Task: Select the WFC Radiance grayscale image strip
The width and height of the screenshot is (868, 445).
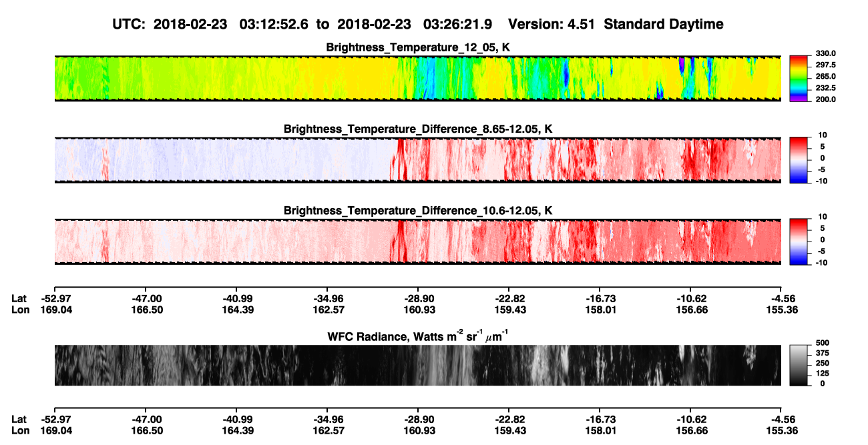Action: click(x=417, y=366)
